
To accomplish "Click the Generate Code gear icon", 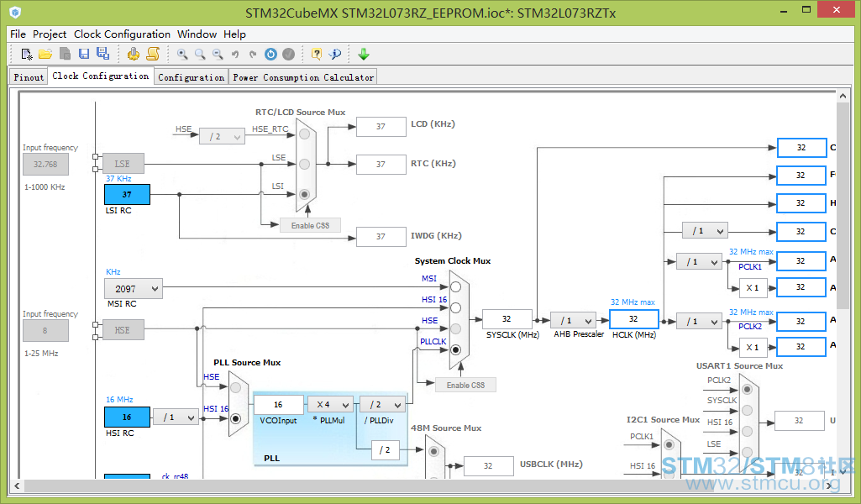I will 134,54.
